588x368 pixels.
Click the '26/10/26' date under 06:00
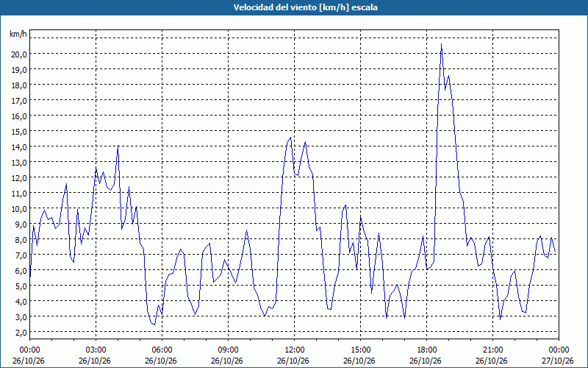tap(161, 361)
